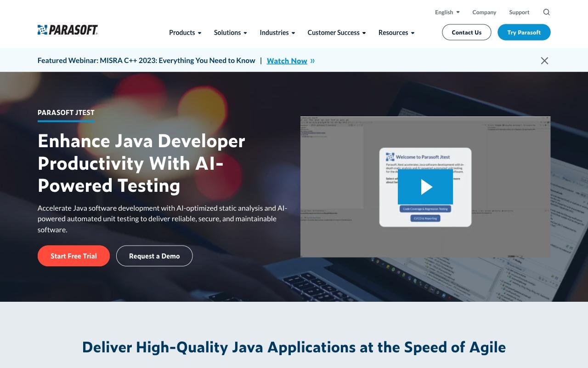Click the CI/CD & Reporting button in video
This screenshot has height=368, width=588.
(x=425, y=218)
